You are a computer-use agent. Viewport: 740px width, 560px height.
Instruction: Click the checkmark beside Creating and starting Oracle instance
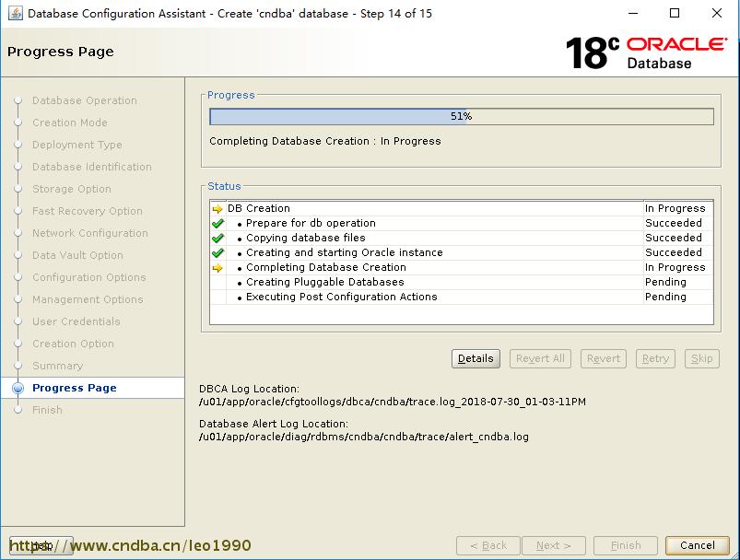(217, 253)
